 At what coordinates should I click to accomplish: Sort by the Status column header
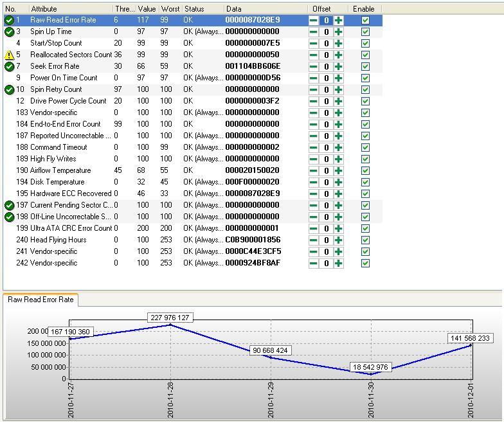point(203,9)
